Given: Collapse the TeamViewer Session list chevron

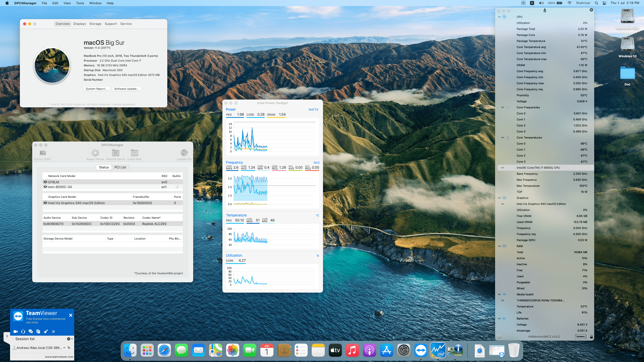Looking at the screenshot, I should [13, 339].
